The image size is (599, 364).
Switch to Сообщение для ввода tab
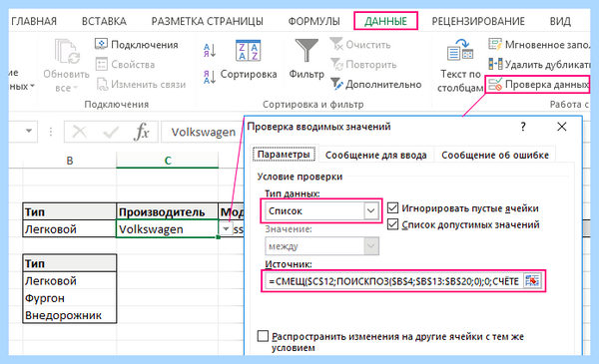(376, 155)
